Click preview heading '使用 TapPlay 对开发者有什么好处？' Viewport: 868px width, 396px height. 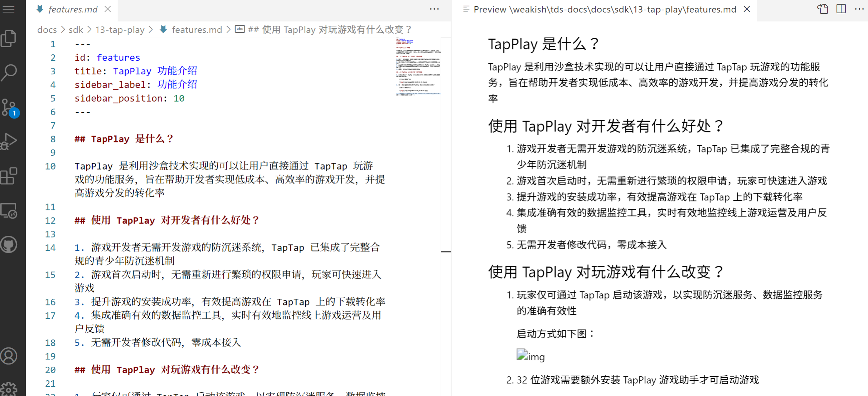coord(606,126)
